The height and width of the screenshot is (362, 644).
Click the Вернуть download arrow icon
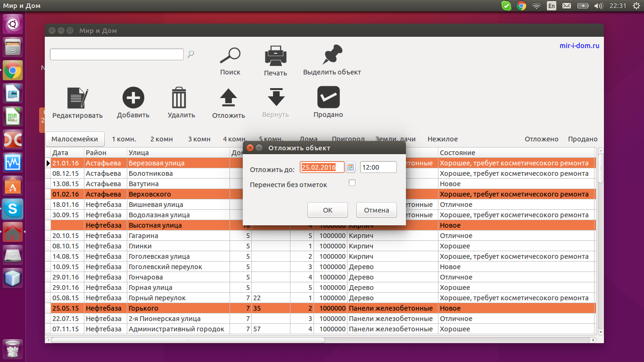[x=276, y=97]
